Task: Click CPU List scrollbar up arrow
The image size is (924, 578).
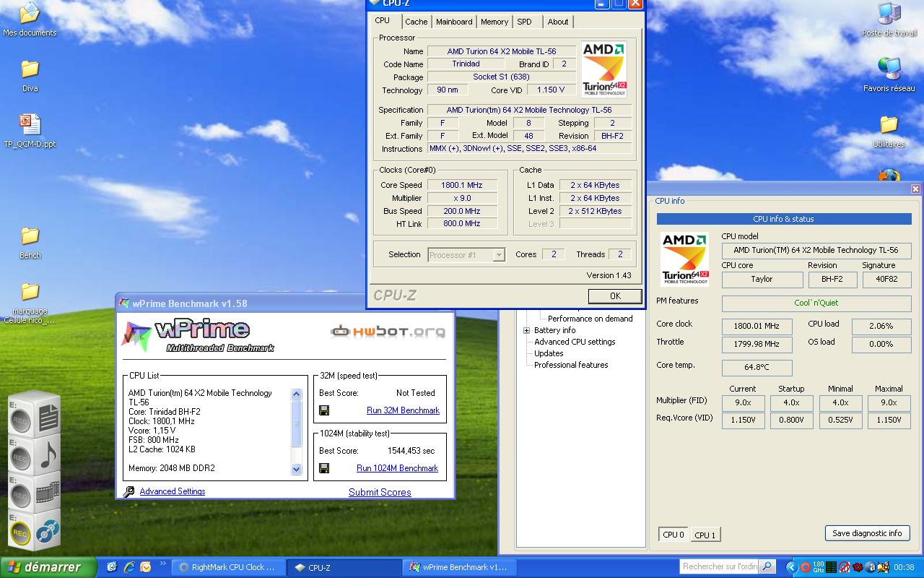Action: tap(296, 394)
